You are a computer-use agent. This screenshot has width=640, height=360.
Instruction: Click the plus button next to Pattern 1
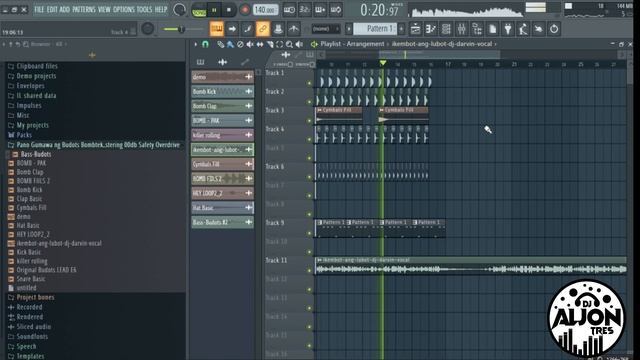click(402, 29)
